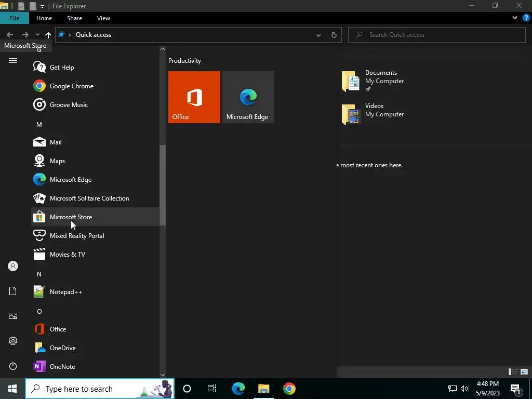The width and height of the screenshot is (532, 399).
Task: Open Pictures shortcut in Start sidebar
Action: pos(13,316)
